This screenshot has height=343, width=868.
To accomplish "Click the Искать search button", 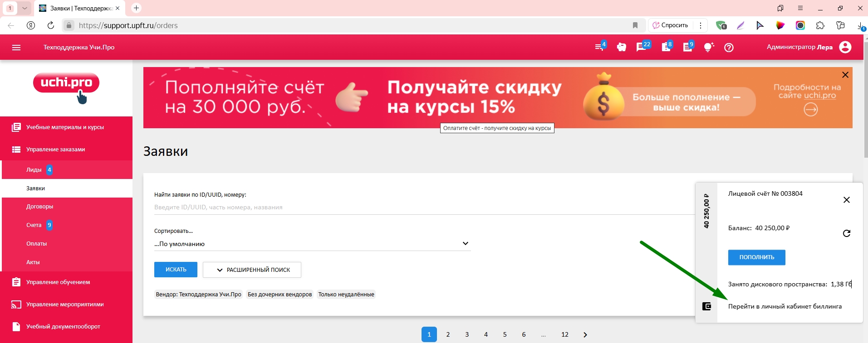I will (176, 270).
